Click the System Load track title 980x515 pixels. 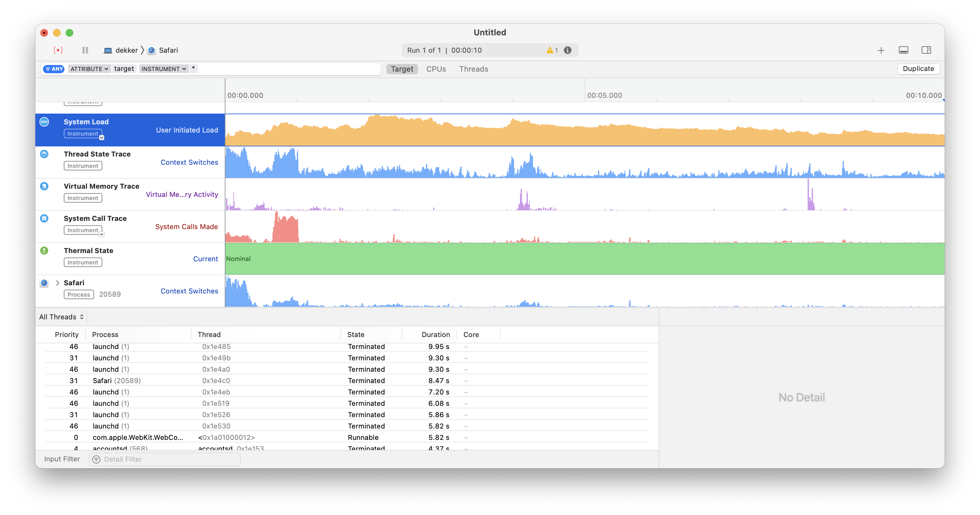coord(86,122)
